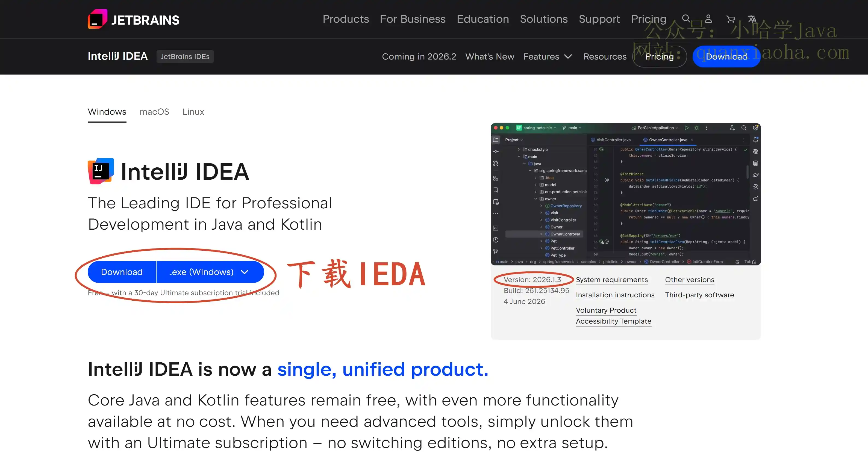The height and width of the screenshot is (453, 868).
Task: Open the shopping cart icon
Action: [x=730, y=19]
